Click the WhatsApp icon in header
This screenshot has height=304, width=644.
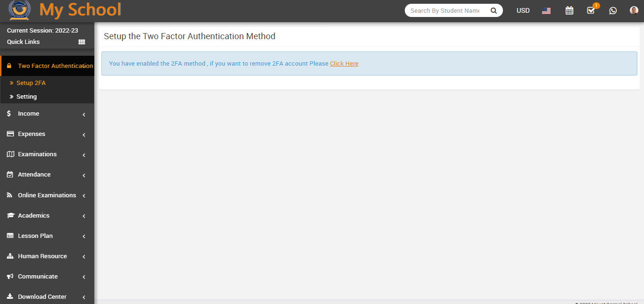[x=613, y=10]
